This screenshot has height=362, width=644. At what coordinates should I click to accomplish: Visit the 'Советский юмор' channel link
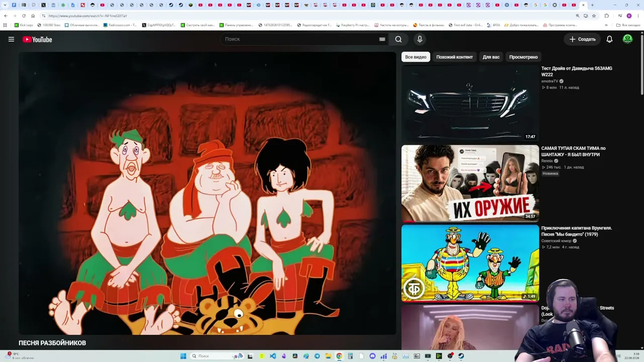coord(556,241)
